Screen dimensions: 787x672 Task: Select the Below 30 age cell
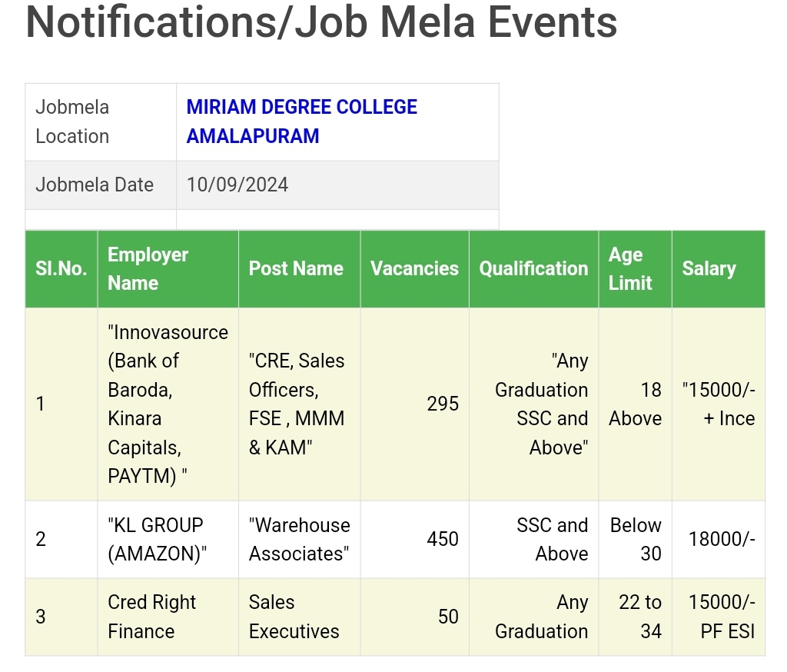636,540
